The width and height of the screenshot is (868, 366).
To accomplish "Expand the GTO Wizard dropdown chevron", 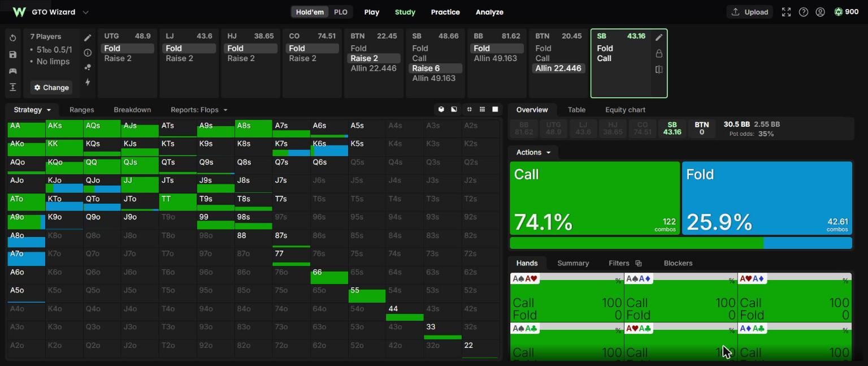I will point(86,12).
